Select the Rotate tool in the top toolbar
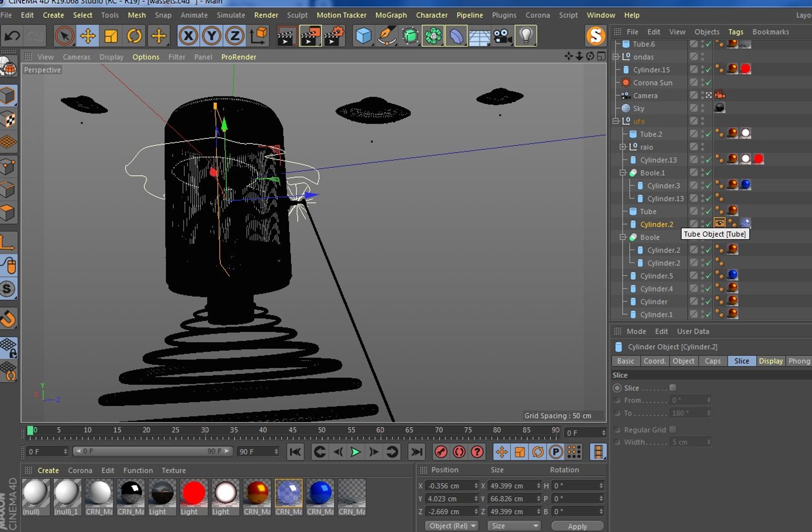Viewport: 812px width, 532px height. click(134, 36)
